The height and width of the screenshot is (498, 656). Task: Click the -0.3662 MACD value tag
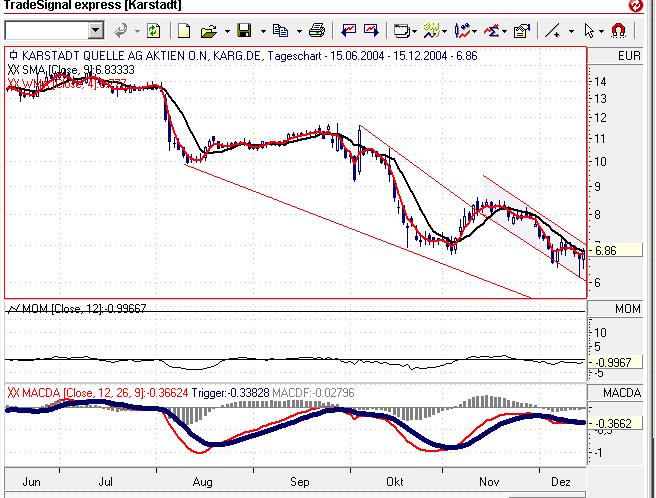point(615,423)
